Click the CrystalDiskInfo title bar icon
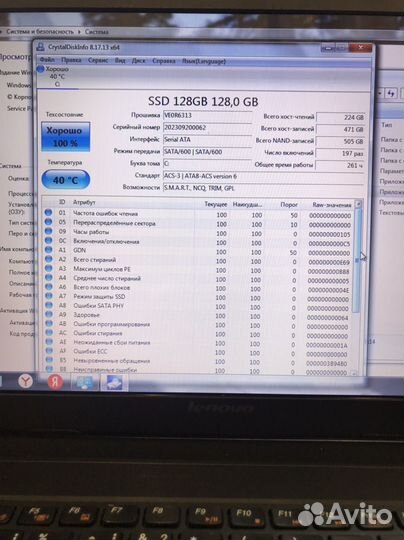 (41, 46)
